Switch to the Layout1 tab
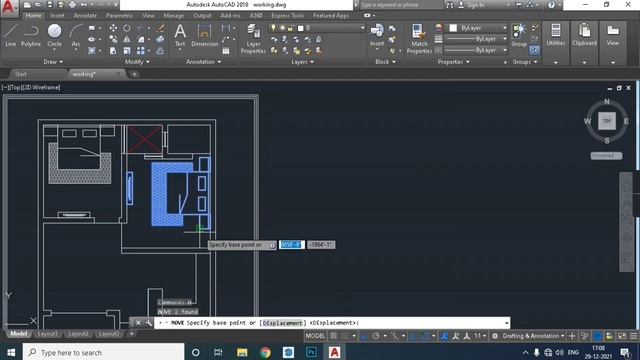Image resolution: width=640 pixels, height=360 pixels. pyautogui.click(x=47, y=334)
